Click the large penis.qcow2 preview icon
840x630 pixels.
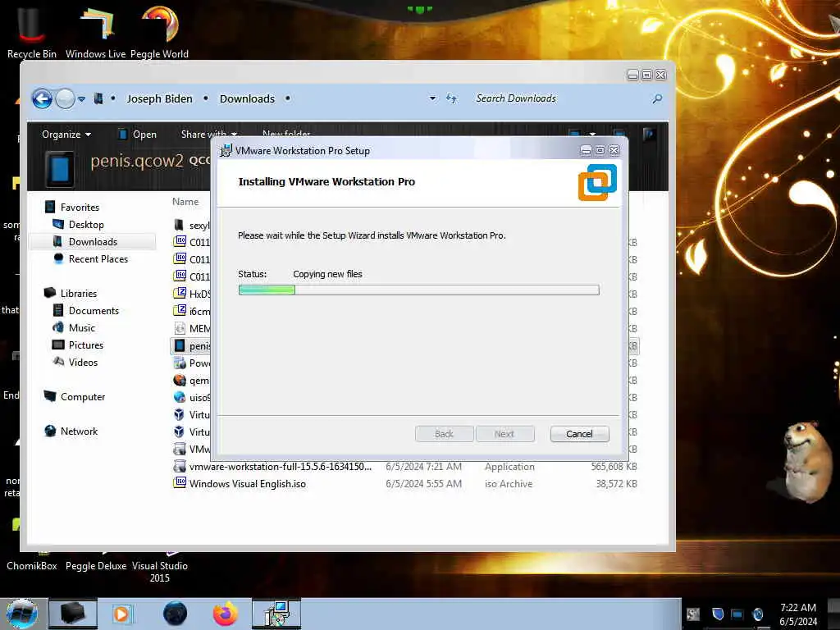click(59, 169)
